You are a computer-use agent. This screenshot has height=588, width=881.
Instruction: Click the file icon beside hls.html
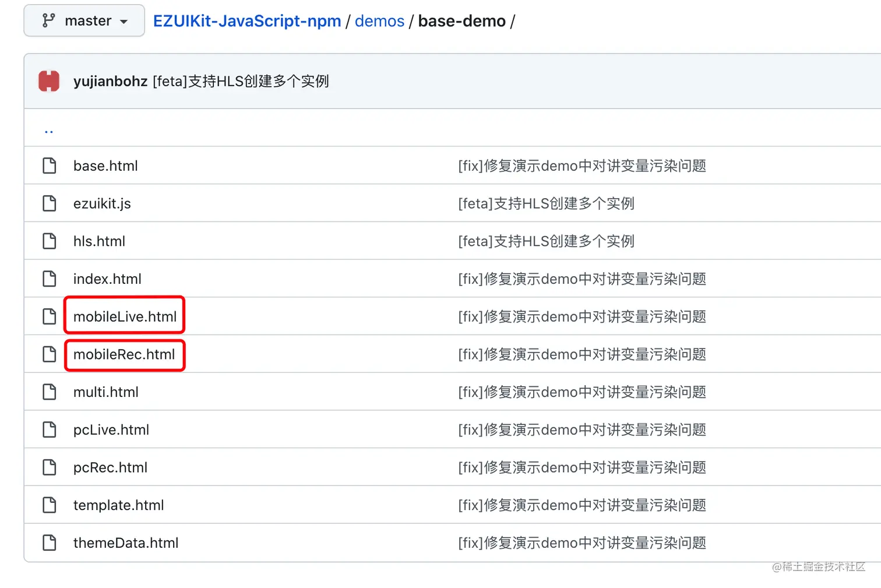pyautogui.click(x=49, y=241)
